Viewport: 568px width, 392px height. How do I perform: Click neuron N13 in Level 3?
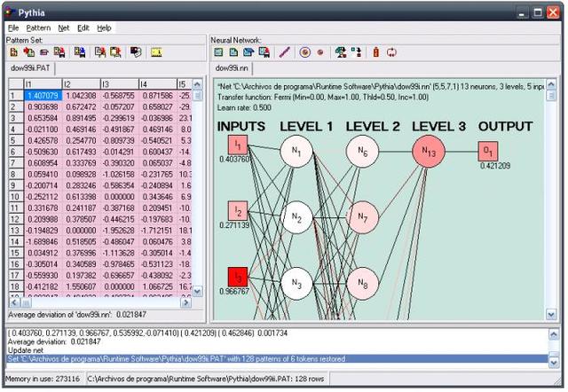429,152
